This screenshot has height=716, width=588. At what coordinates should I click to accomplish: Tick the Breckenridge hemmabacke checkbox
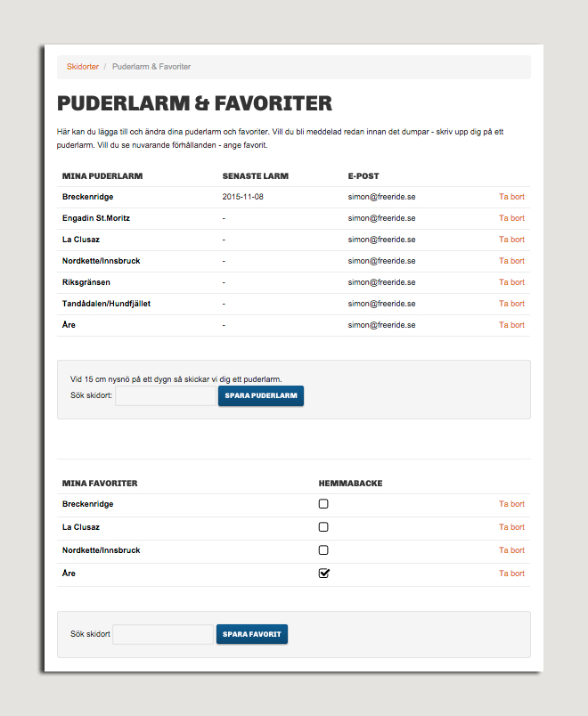coord(323,504)
